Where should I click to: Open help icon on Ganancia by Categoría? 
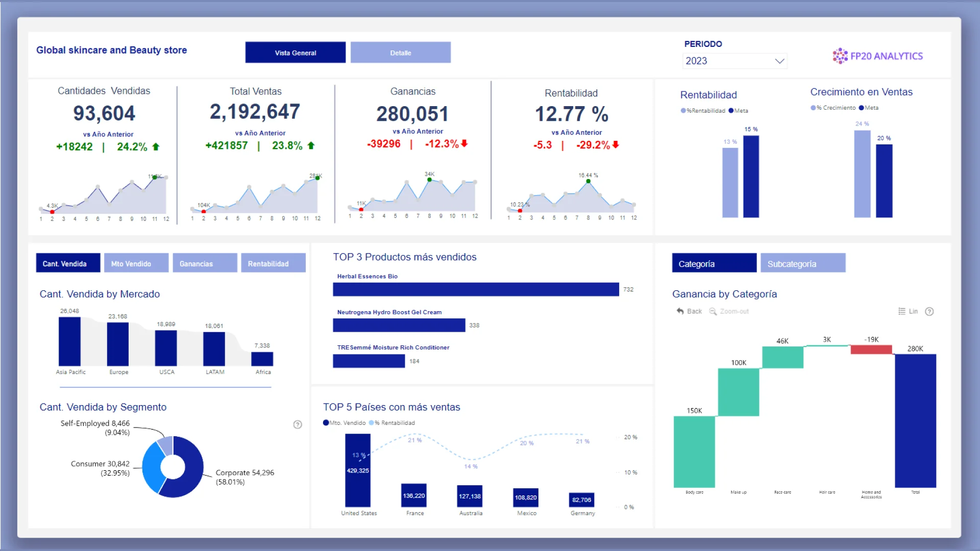929,311
